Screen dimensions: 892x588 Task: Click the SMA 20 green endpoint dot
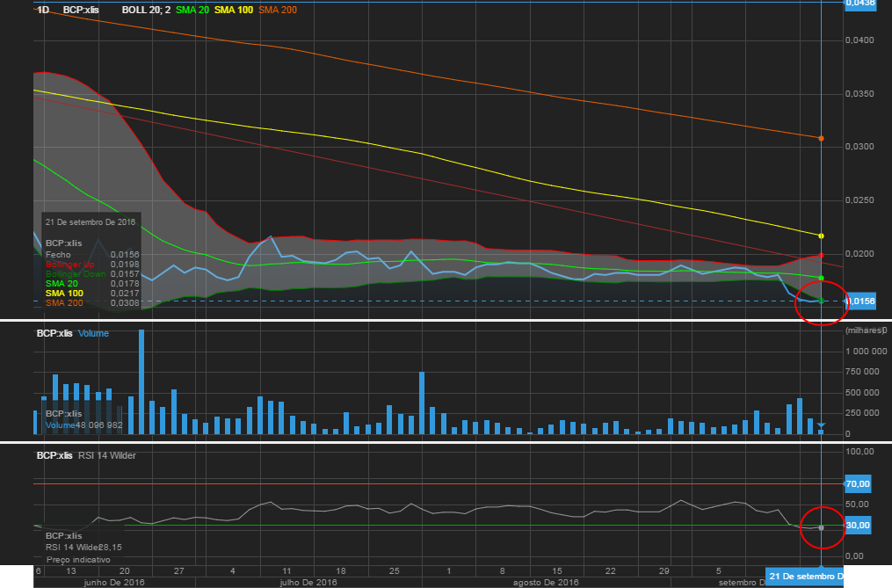[x=821, y=278]
